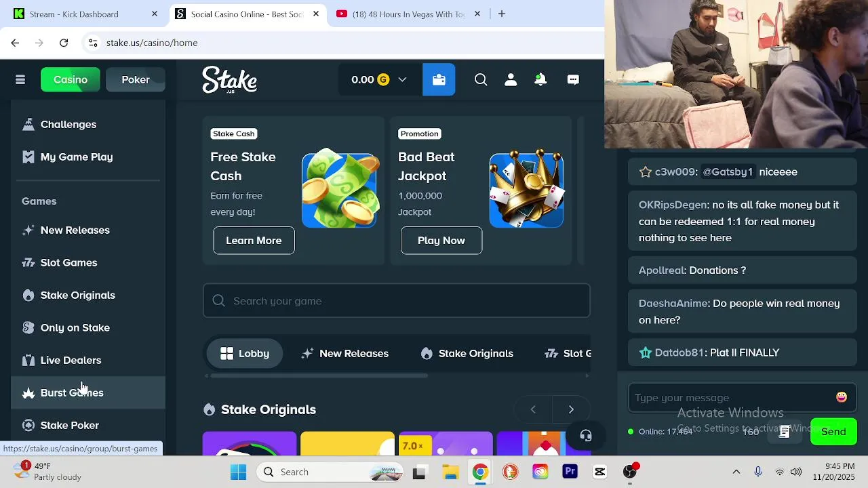868x488 pixels.
Task: Click Learn More on Free Stake Cash
Action: coord(254,241)
